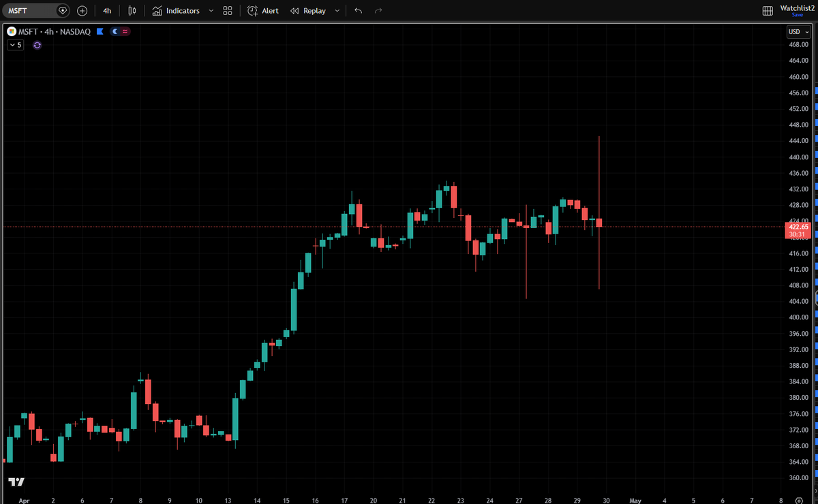Click the MSFT · 4h · NASDAQ legend title
The height and width of the screenshot is (504, 818).
pyautogui.click(x=54, y=31)
